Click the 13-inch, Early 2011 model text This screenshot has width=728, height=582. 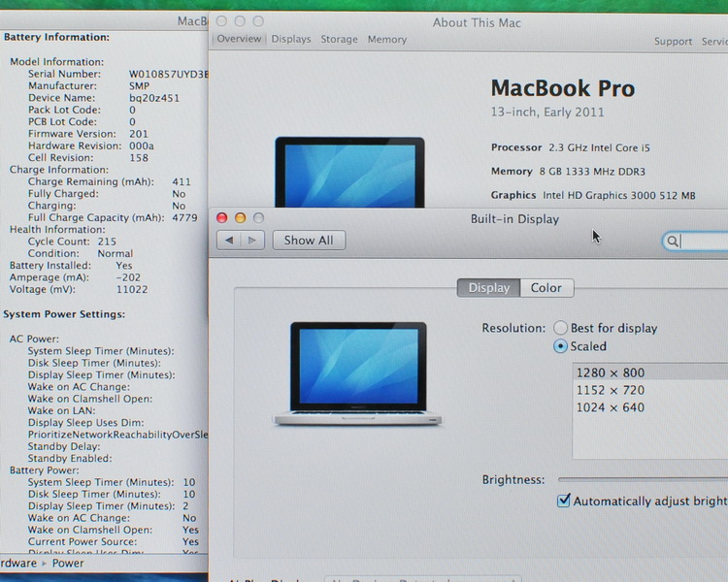(547, 112)
